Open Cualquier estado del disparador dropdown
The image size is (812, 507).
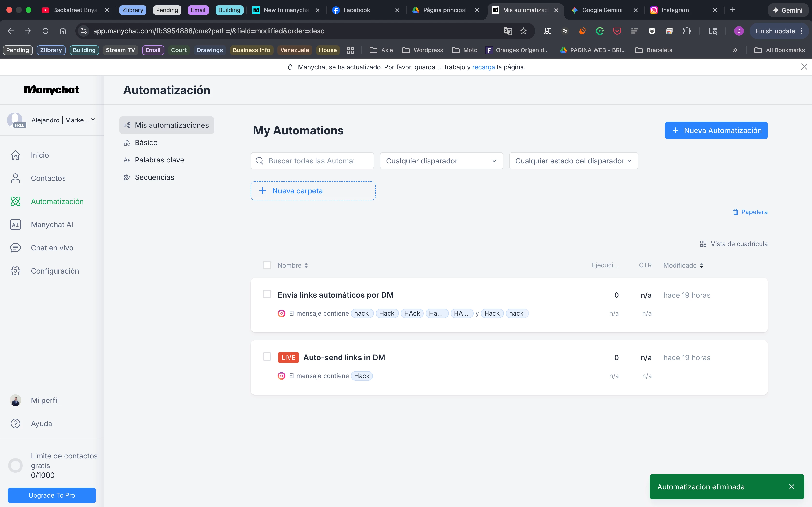tap(573, 161)
